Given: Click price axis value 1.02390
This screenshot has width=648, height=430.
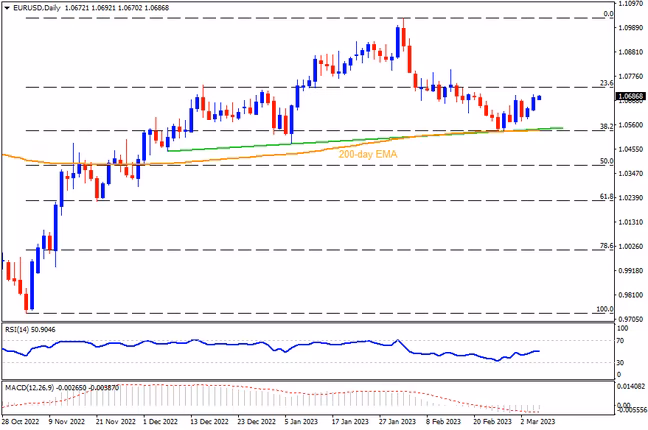Looking at the screenshot, I should pyautogui.click(x=631, y=198).
